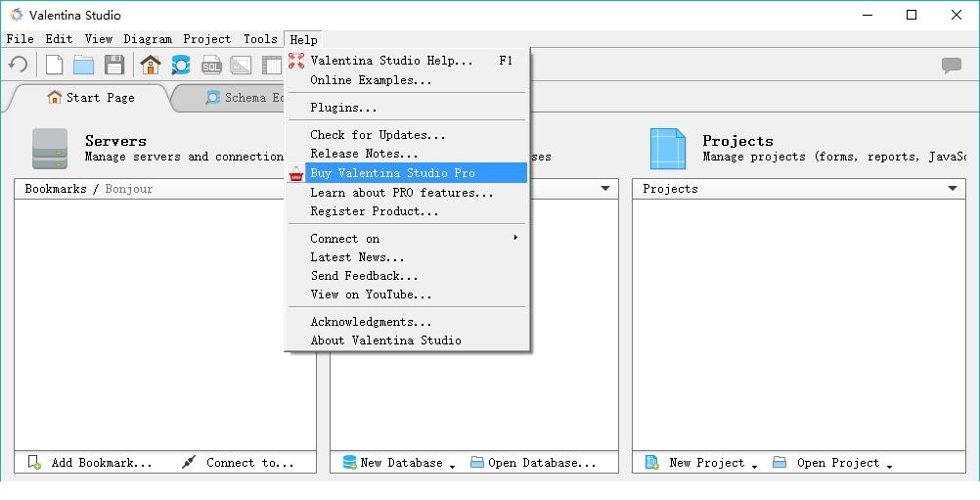Open Schema Editor via magnifier database icon
Screen dimensions: 980x500
(x=181, y=66)
